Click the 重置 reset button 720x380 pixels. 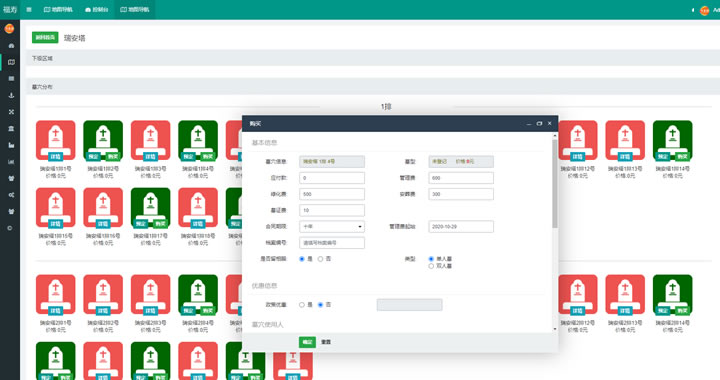(326, 342)
